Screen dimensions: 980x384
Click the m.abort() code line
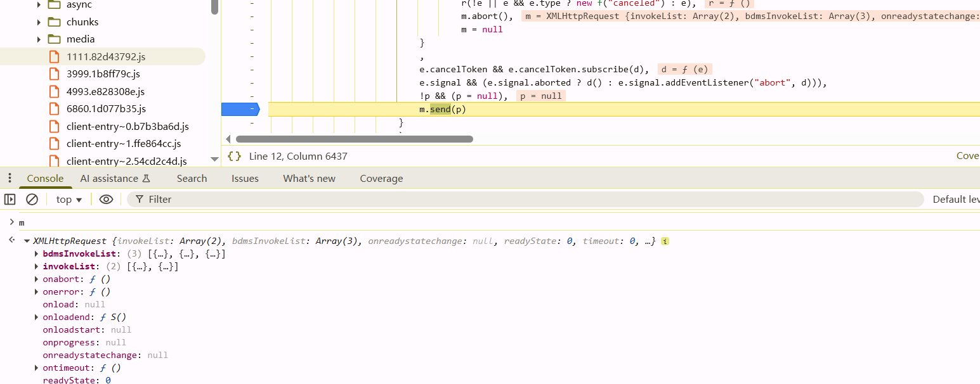pos(487,16)
